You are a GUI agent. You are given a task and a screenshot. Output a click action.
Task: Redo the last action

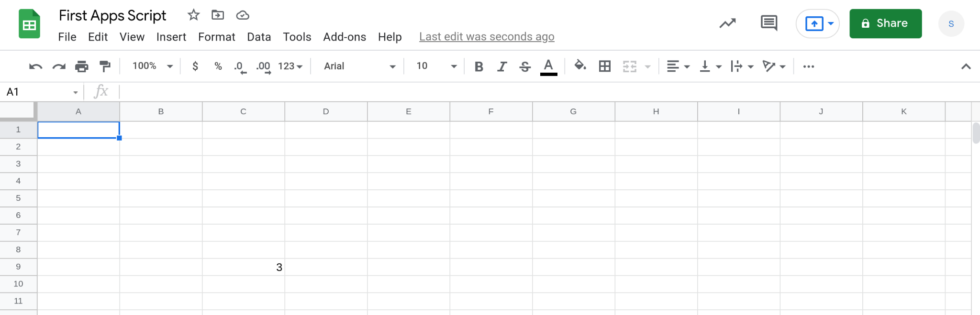(x=59, y=66)
